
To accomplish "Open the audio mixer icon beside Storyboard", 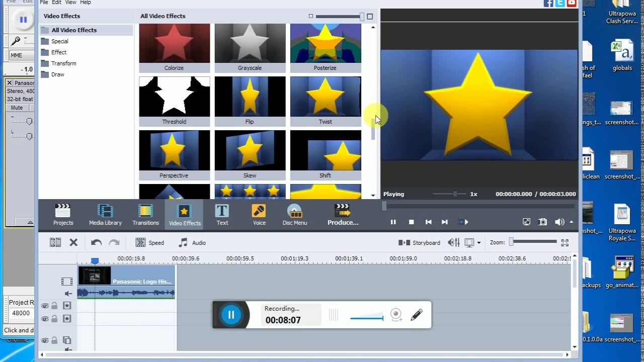I will click(x=454, y=242).
